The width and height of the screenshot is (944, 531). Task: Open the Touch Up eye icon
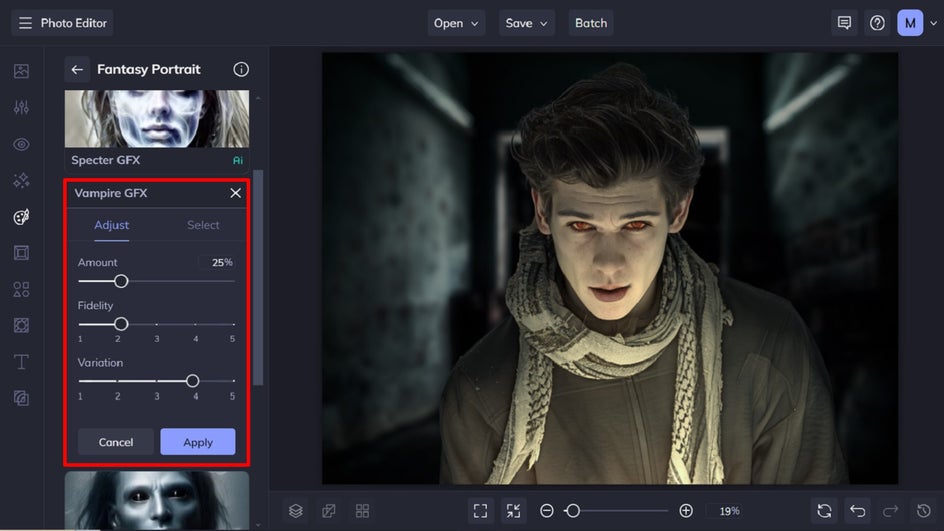click(21, 144)
